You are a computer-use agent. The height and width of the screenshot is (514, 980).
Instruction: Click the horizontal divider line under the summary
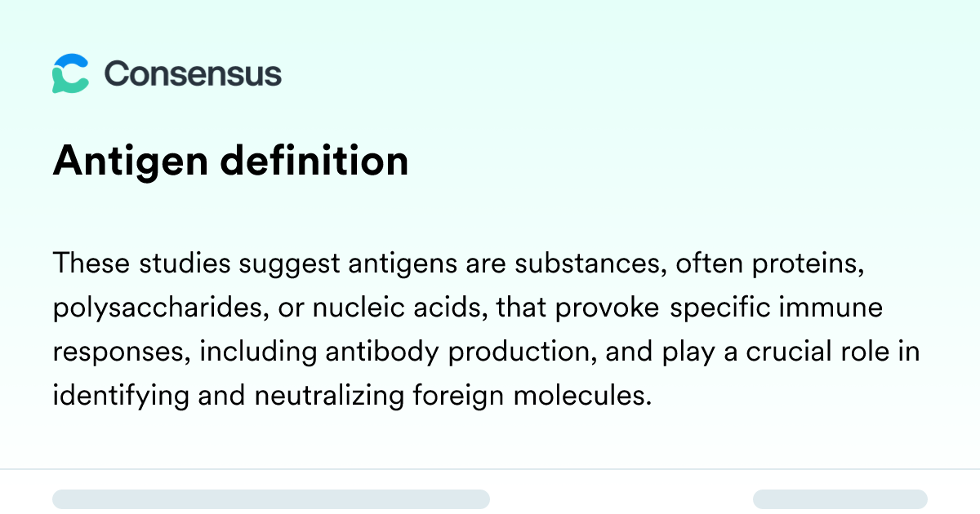click(490, 469)
